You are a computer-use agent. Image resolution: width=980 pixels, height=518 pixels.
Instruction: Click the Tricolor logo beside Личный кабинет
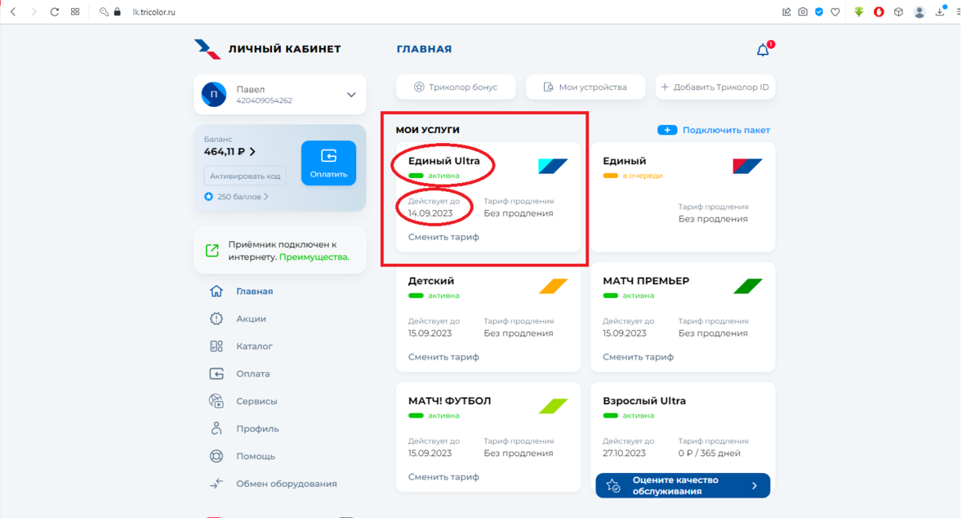(x=207, y=49)
